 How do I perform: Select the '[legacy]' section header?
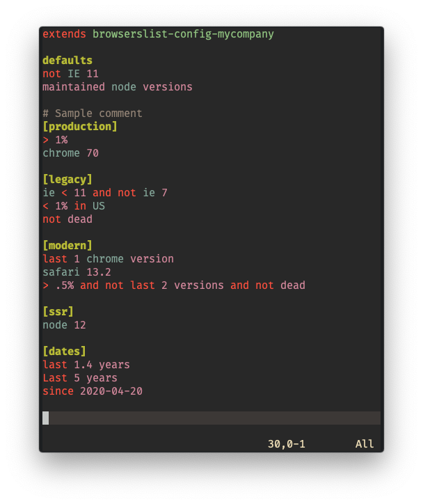pos(67,180)
